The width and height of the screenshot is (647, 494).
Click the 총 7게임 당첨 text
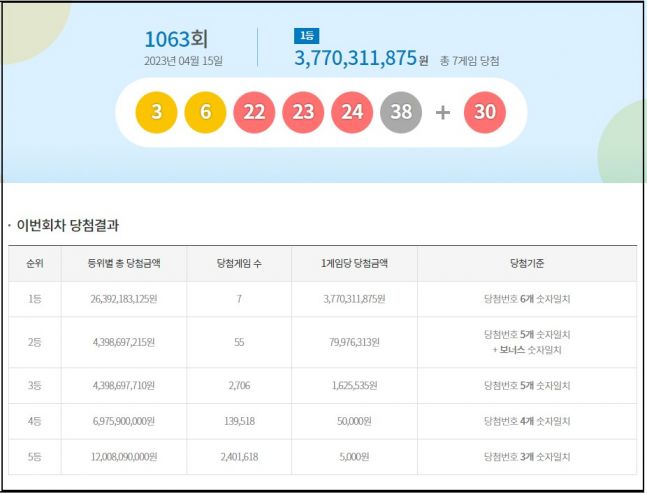(469, 61)
